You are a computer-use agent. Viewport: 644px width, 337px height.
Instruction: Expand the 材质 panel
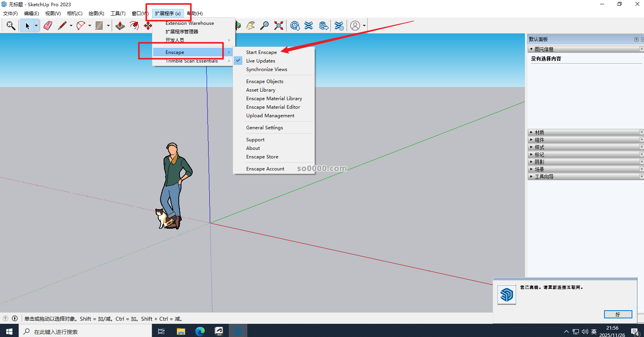(539, 132)
